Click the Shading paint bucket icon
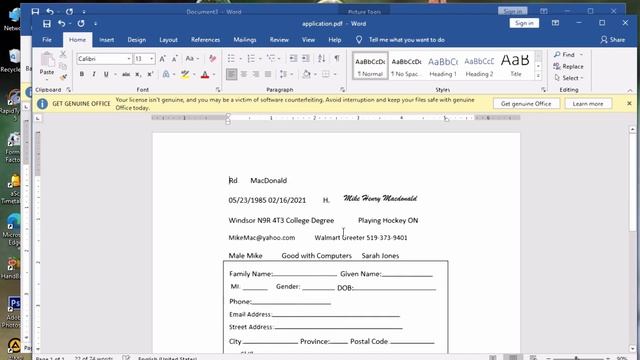 click(307, 74)
